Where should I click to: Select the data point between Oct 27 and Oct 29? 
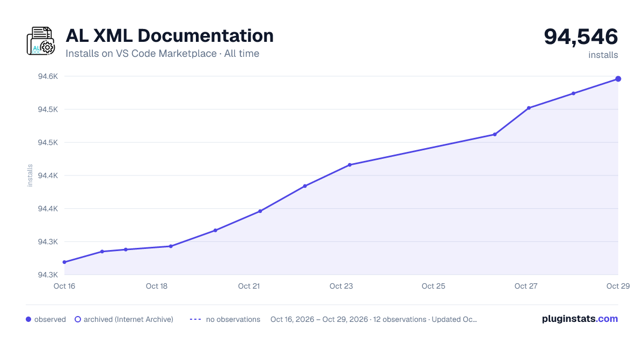click(x=574, y=93)
